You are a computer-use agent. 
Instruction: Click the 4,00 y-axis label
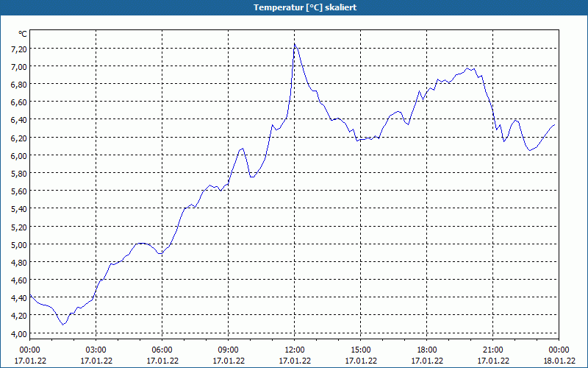(19, 334)
